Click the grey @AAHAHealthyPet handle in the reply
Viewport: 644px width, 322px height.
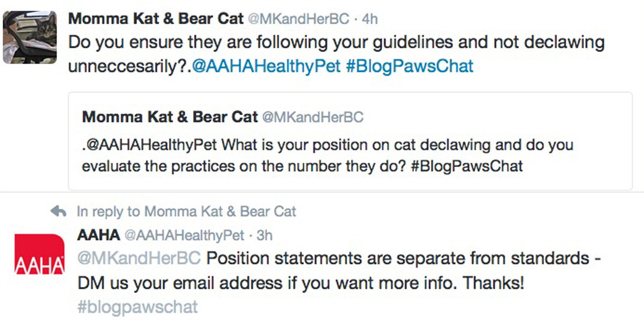click(184, 235)
